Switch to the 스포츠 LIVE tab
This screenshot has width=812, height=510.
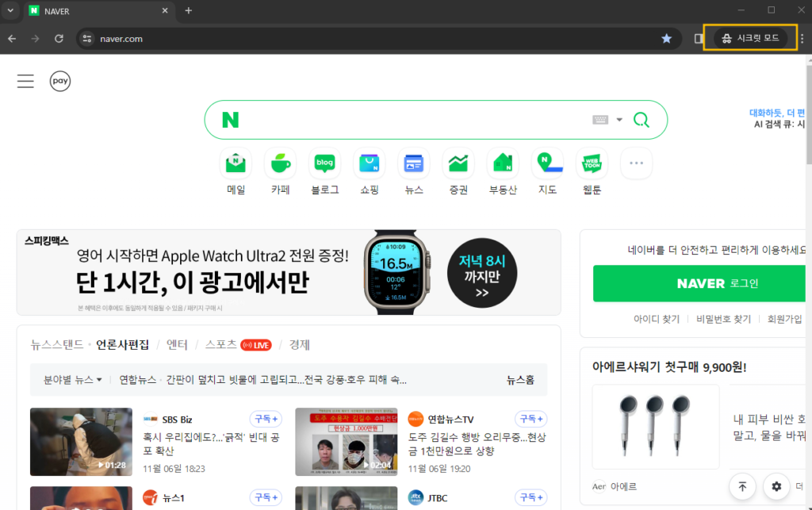[238, 345]
